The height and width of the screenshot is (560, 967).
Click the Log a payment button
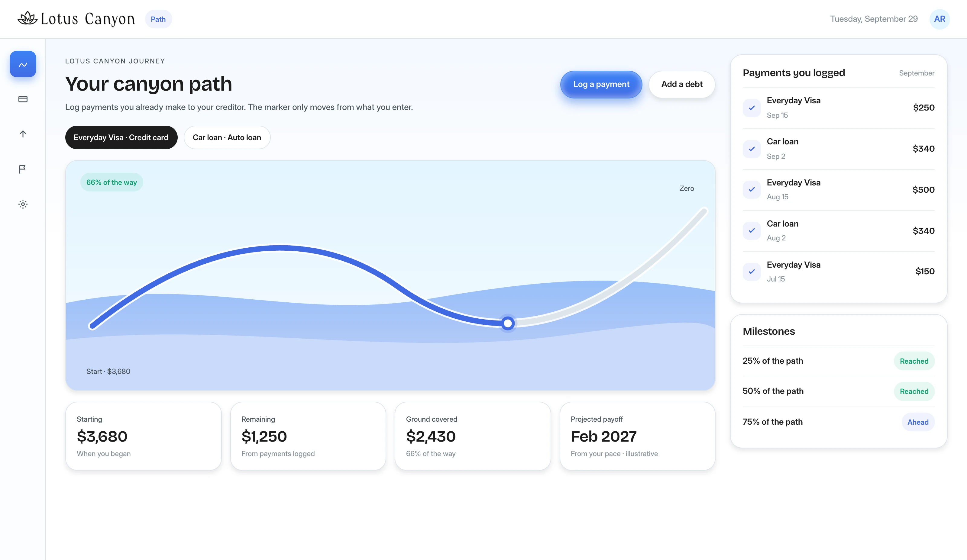[601, 84]
